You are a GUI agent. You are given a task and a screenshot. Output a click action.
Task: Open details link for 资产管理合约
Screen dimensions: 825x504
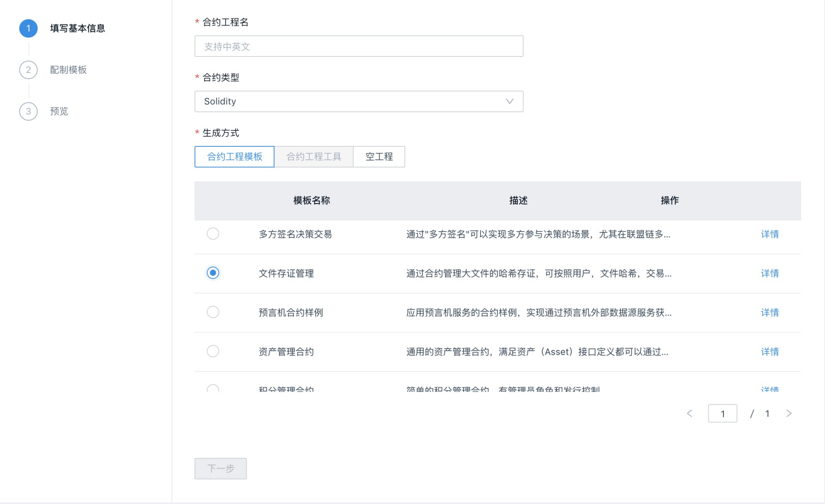770,351
